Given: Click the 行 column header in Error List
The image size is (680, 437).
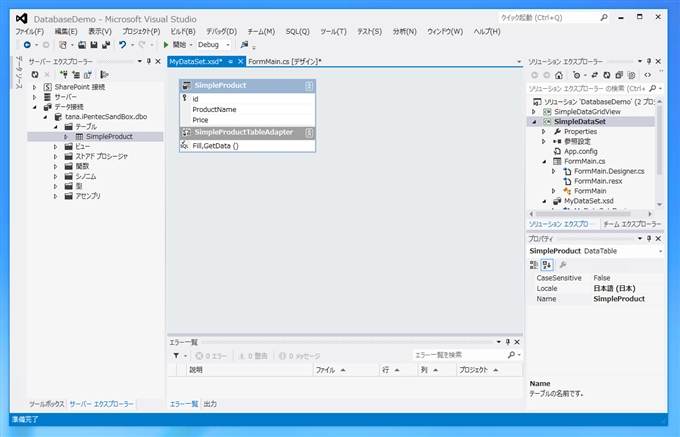Looking at the screenshot, I should [x=398, y=370].
